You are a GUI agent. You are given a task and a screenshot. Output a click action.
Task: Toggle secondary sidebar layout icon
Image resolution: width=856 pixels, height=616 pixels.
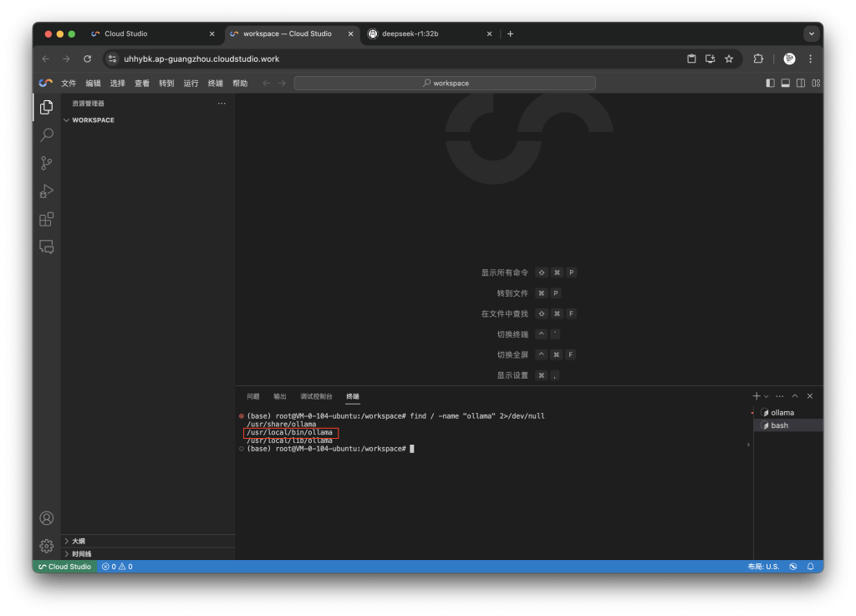[800, 83]
